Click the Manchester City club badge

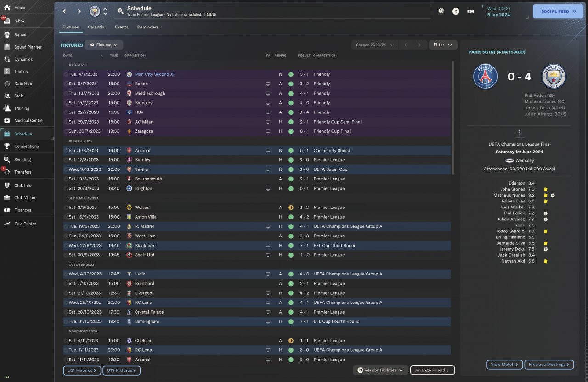click(x=95, y=11)
